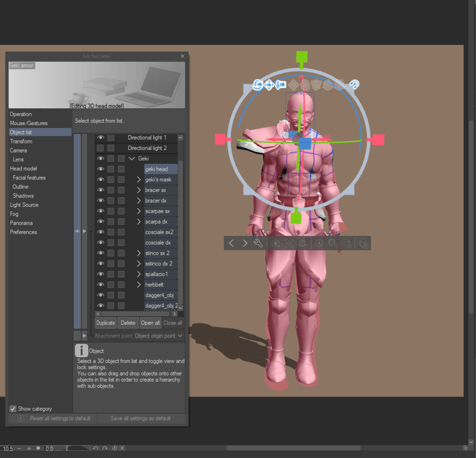Viewport: 476px width, 458px height.
Task: Click the canvas horizontal scrollbar at bottom
Action: coord(294,448)
